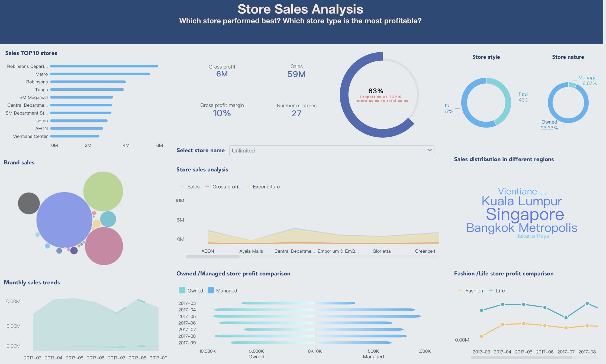Click the pink brand sales bubble
The image size is (606, 364).
click(x=104, y=246)
